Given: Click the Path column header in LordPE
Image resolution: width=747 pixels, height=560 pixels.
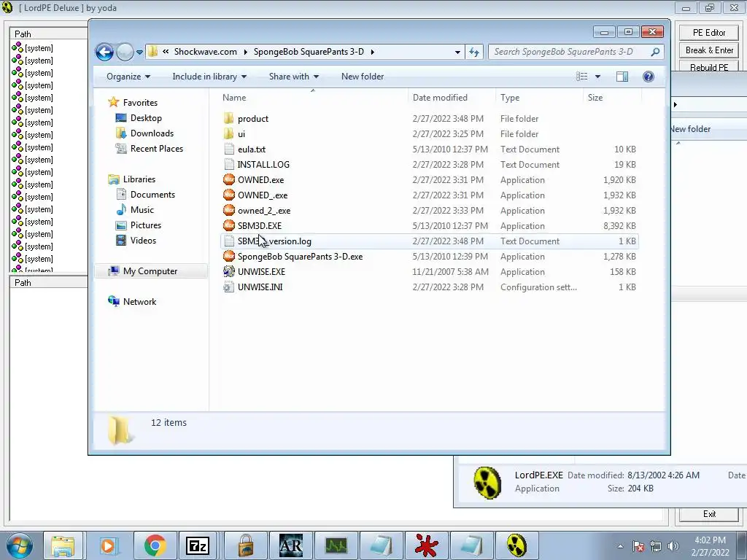Looking at the screenshot, I should coord(49,34).
